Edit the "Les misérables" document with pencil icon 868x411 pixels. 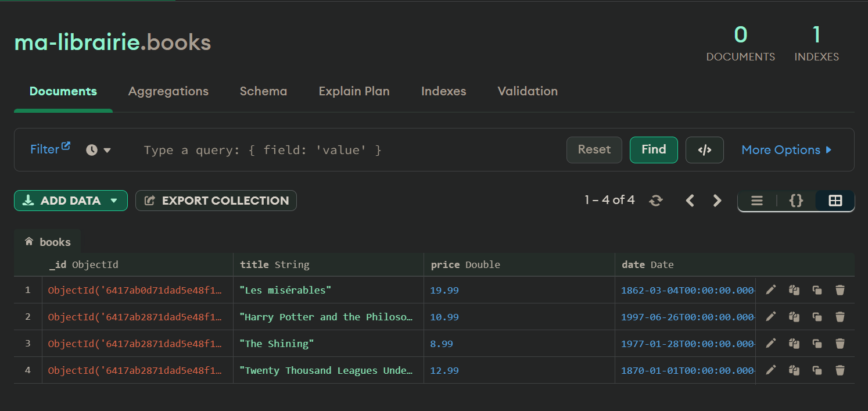point(770,290)
